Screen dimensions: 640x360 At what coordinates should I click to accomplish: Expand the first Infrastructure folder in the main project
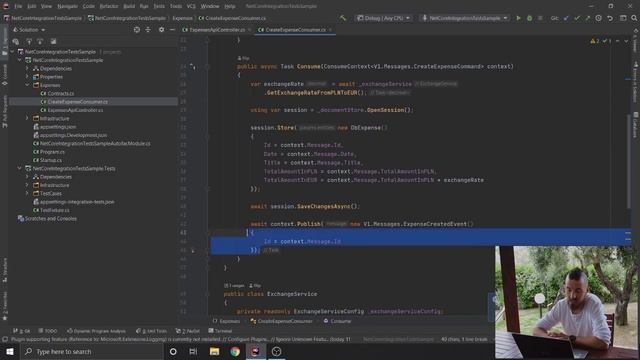[x=27, y=118]
